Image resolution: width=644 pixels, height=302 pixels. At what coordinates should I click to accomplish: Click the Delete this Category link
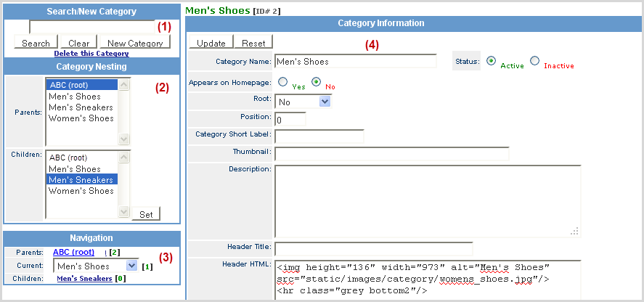(91, 53)
